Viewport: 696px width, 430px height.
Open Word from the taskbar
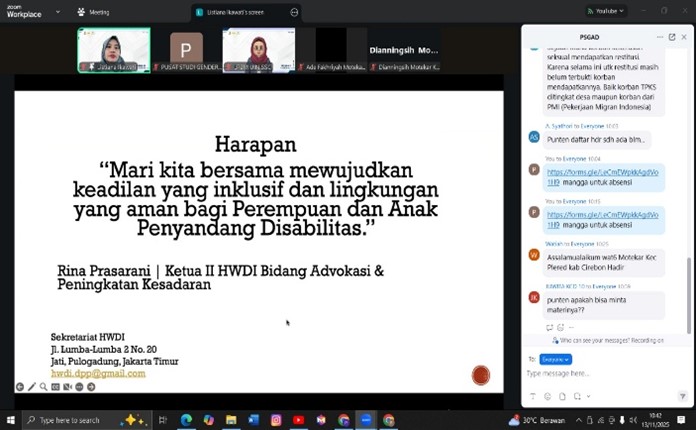tap(253, 420)
